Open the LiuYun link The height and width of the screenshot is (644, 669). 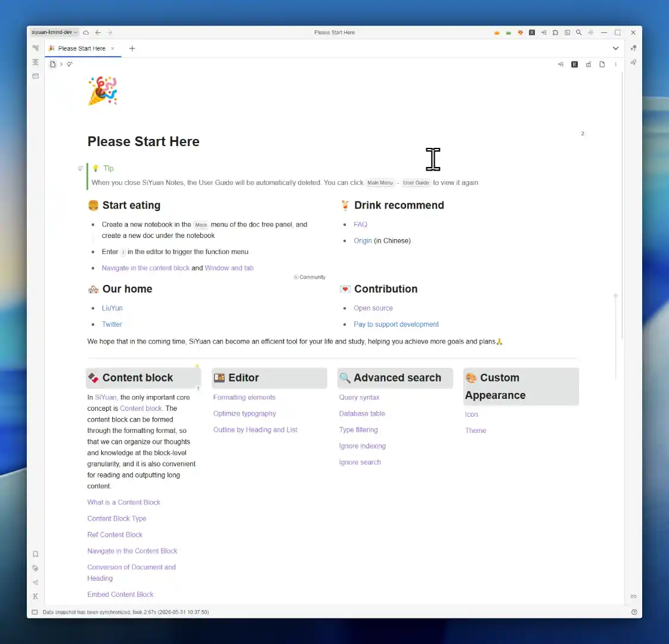pyautogui.click(x=112, y=308)
